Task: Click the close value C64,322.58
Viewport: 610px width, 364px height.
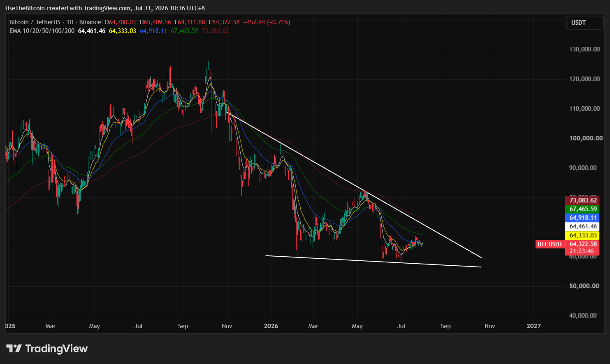Action: 224,22
